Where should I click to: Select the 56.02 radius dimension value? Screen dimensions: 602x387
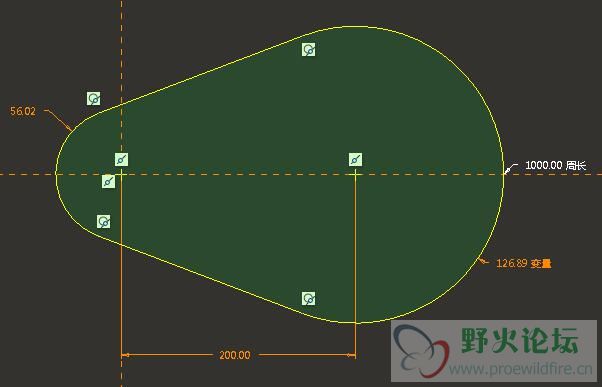[23, 111]
